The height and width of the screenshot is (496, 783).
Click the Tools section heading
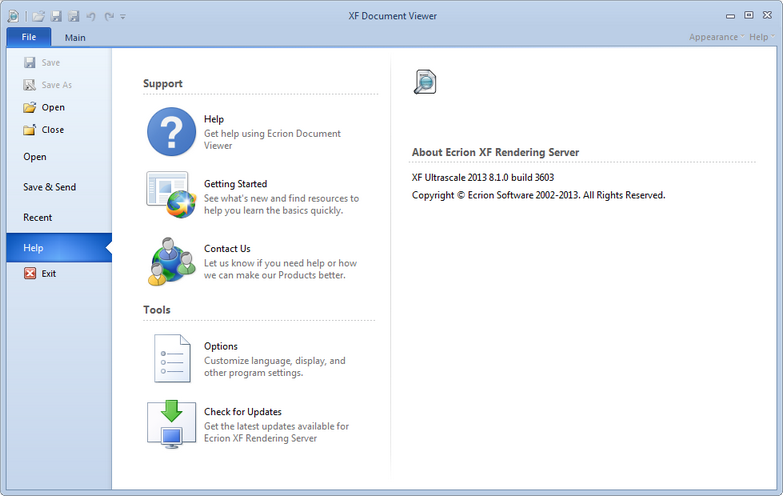[x=157, y=310]
